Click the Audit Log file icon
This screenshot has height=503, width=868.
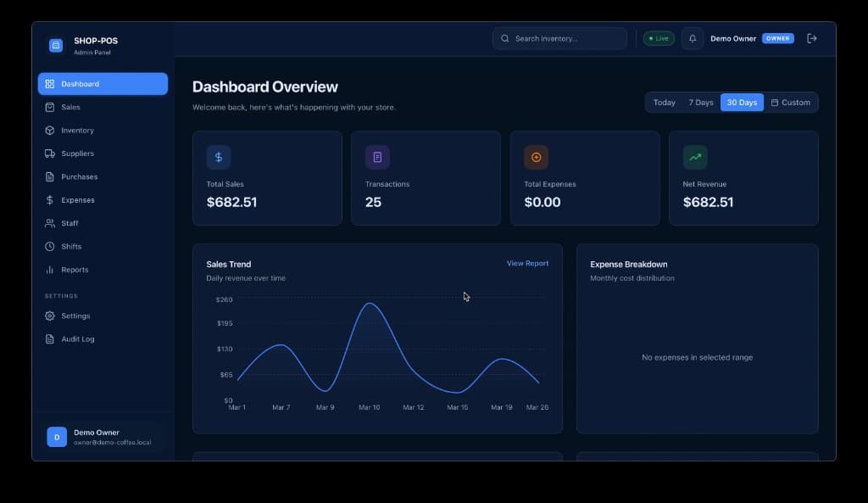tap(50, 339)
